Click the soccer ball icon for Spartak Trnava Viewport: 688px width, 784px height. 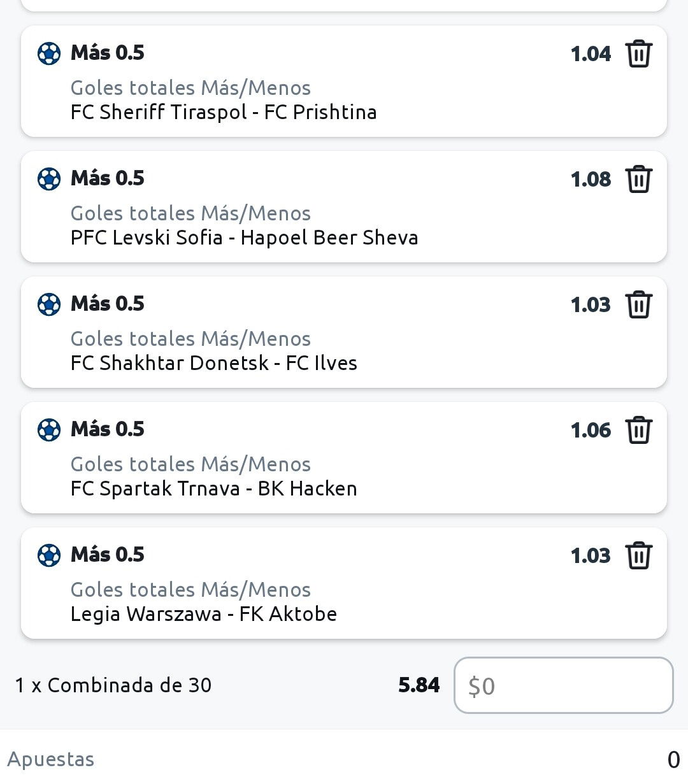[49, 430]
